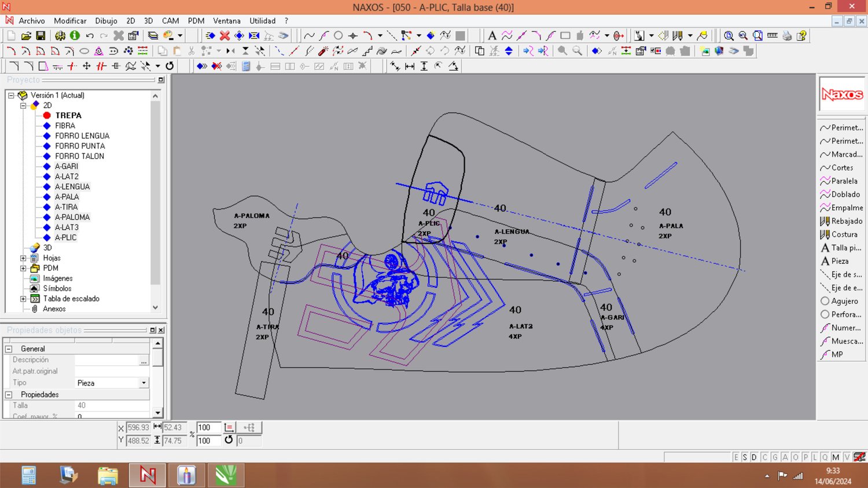Select the horizontal dimension tool
The image size is (868, 488).
coord(410,66)
